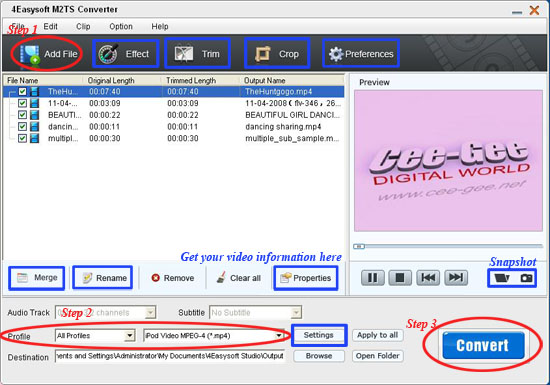This screenshot has width=550, height=385.
Task: Start conversion with the Convert button
Action: point(483,345)
